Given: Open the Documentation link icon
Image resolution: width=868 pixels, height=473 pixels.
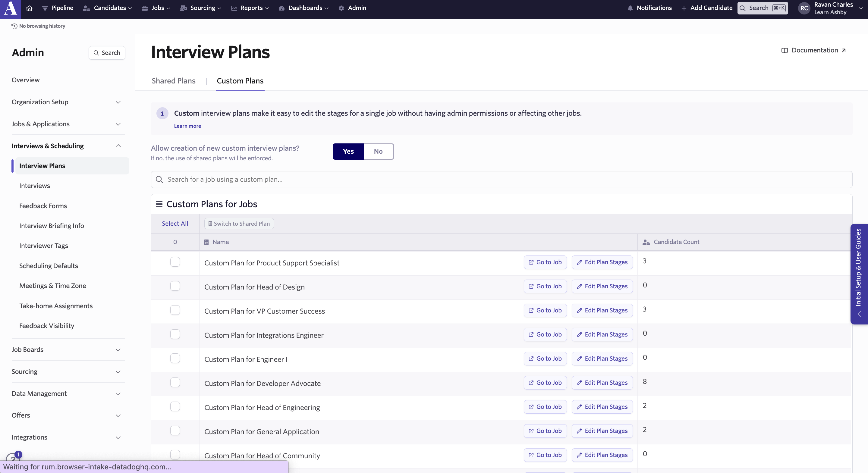Looking at the screenshot, I should tap(784, 50).
